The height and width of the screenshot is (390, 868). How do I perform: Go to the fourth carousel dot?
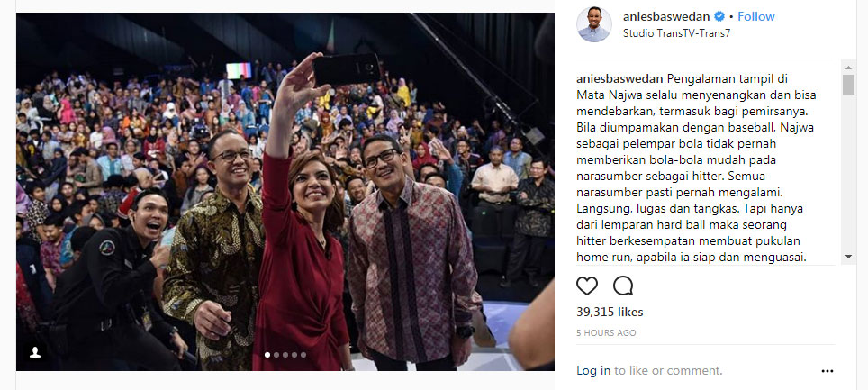(x=294, y=355)
